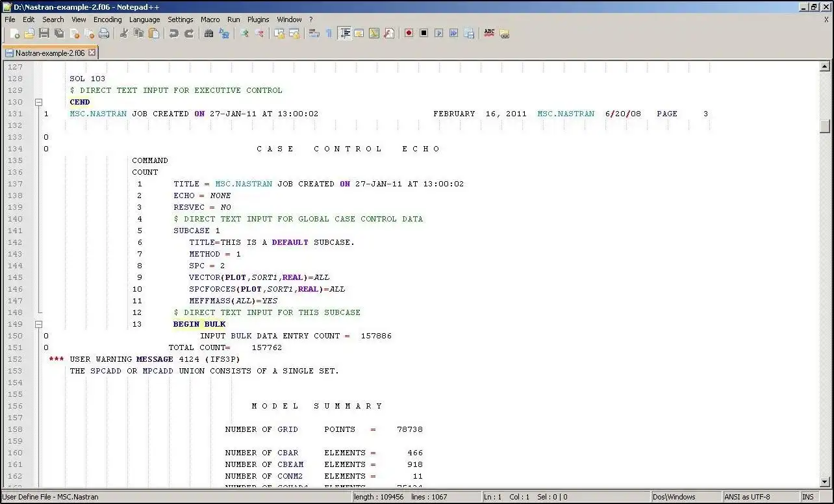Click the value 78738 for grid points

click(410, 429)
